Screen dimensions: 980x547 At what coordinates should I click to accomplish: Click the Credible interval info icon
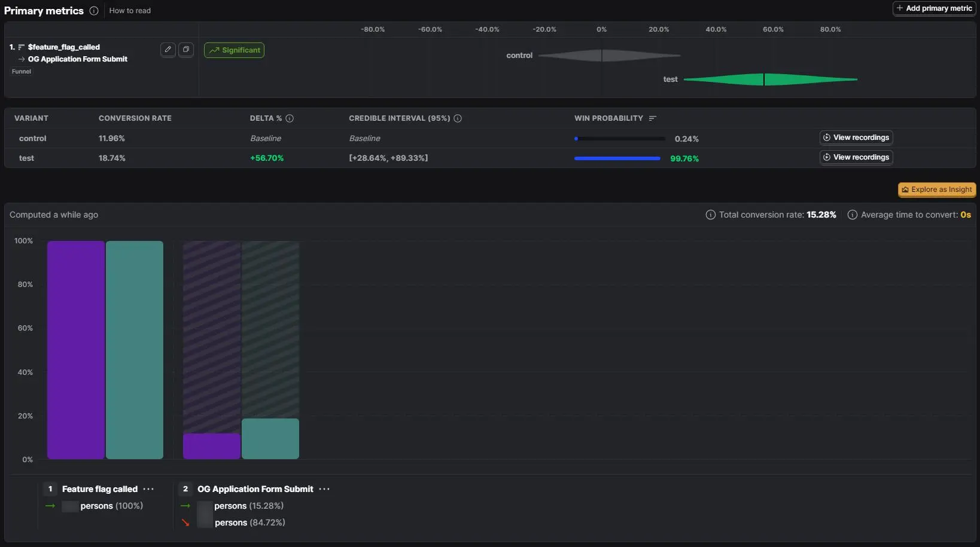(458, 118)
